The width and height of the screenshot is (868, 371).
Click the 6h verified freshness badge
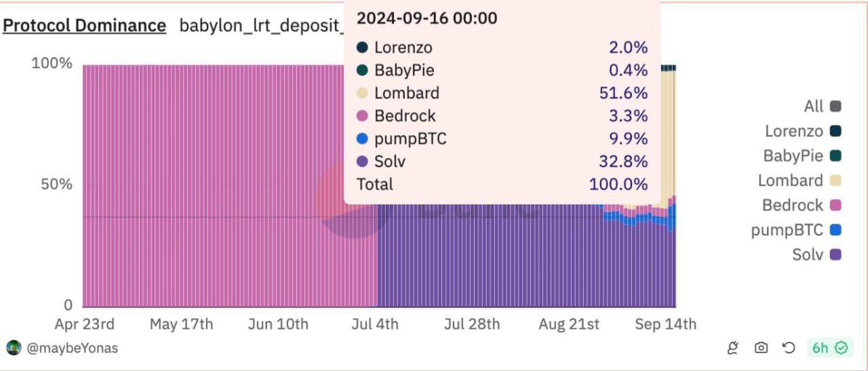click(x=830, y=348)
